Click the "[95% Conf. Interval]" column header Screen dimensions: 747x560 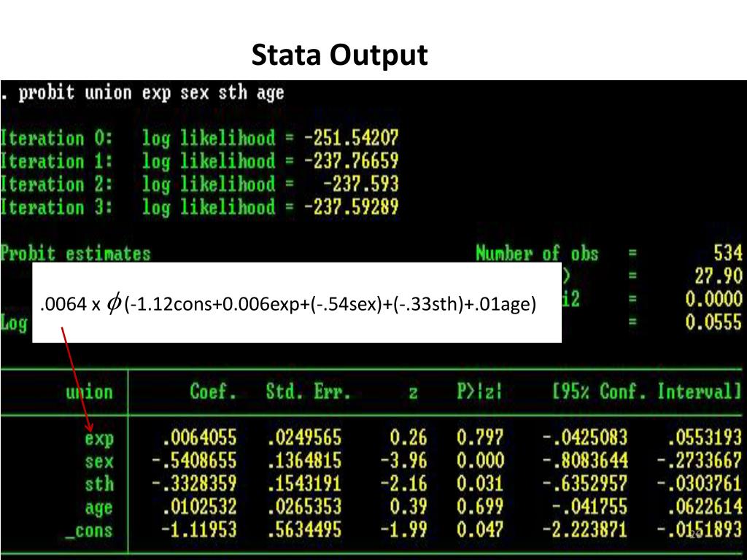(x=647, y=392)
